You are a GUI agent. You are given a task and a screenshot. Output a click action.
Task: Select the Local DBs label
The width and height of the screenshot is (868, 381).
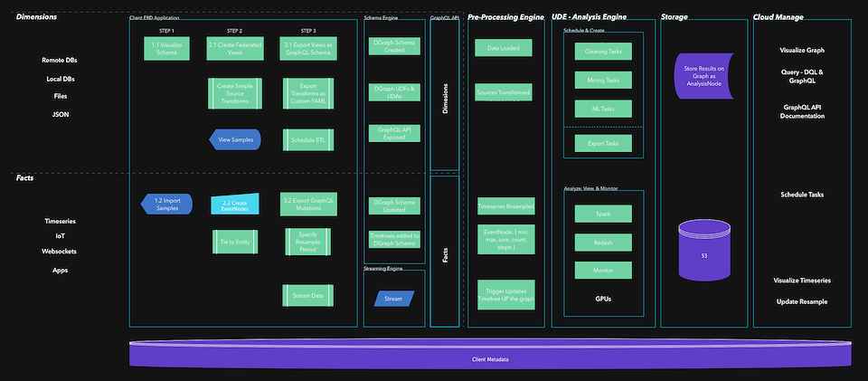point(61,80)
